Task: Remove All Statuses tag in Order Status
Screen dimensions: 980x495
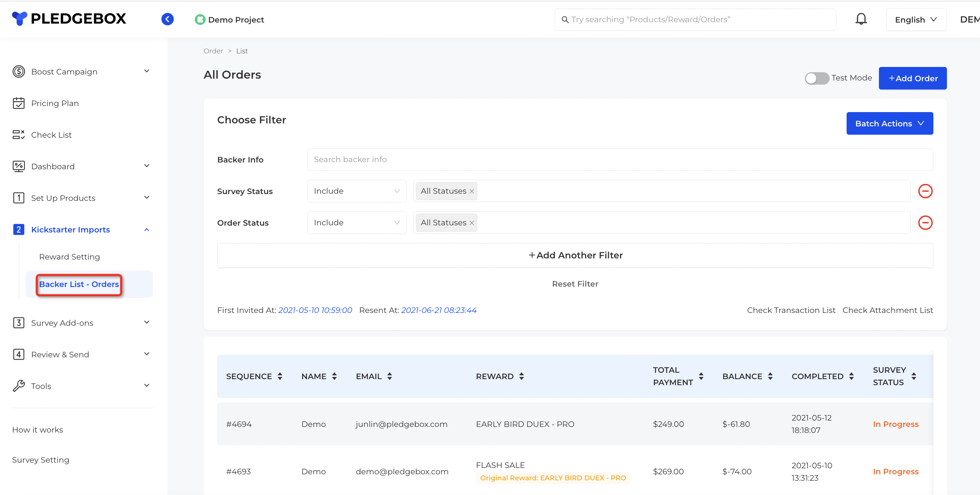Action: click(x=471, y=223)
